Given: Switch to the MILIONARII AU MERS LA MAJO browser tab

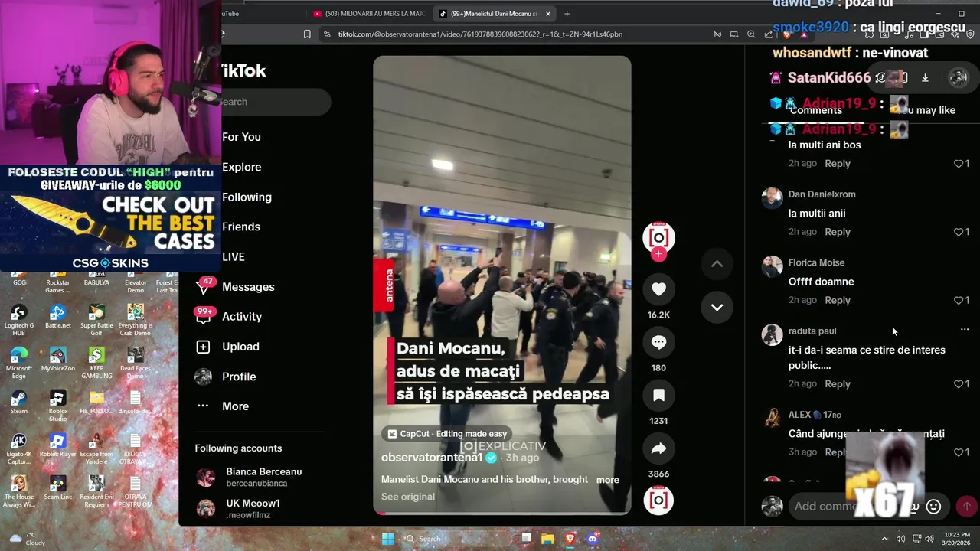Looking at the screenshot, I should tap(368, 14).
